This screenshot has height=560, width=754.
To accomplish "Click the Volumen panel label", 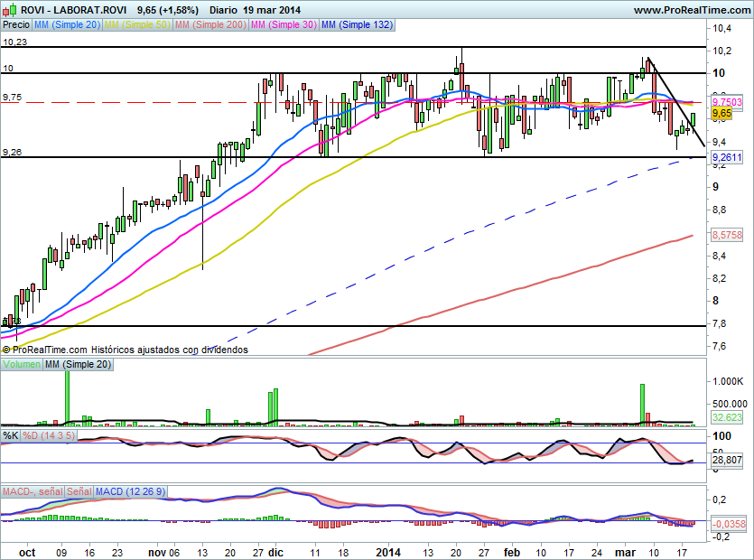I will click(x=22, y=363).
